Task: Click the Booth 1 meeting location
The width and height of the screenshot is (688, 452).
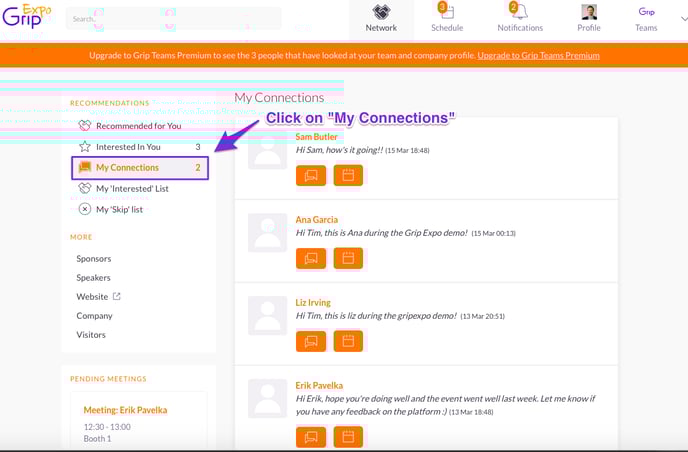Action: 97,439
